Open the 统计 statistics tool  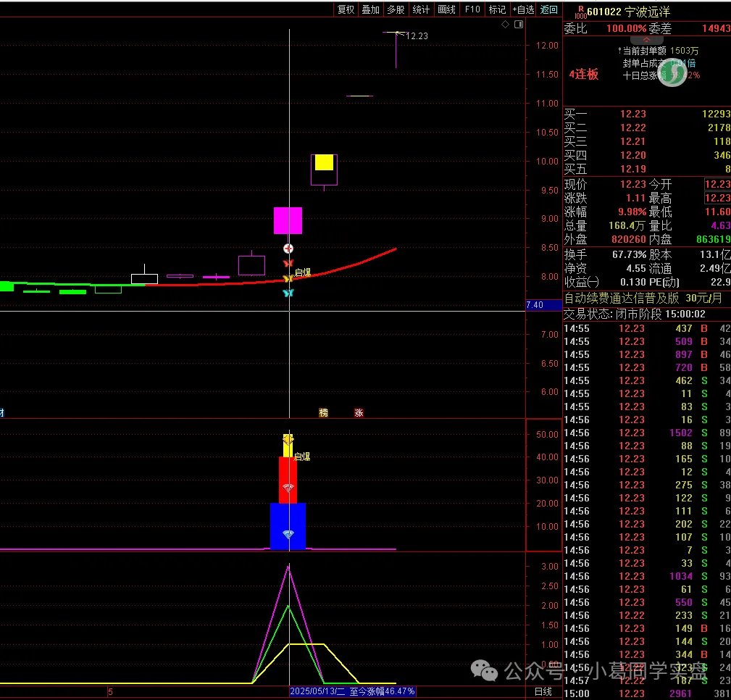pyautogui.click(x=421, y=10)
